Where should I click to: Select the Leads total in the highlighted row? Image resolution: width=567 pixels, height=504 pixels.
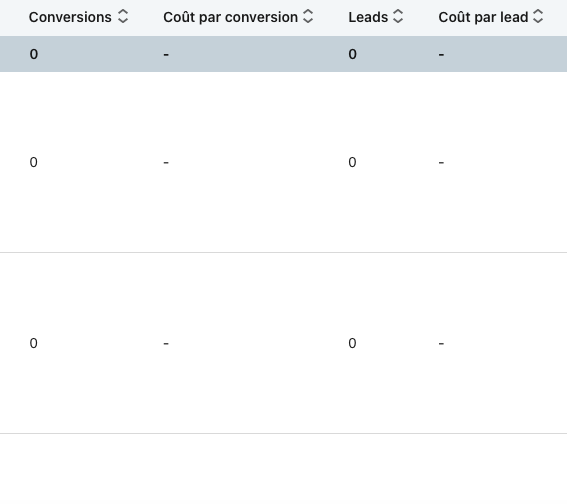pos(353,54)
